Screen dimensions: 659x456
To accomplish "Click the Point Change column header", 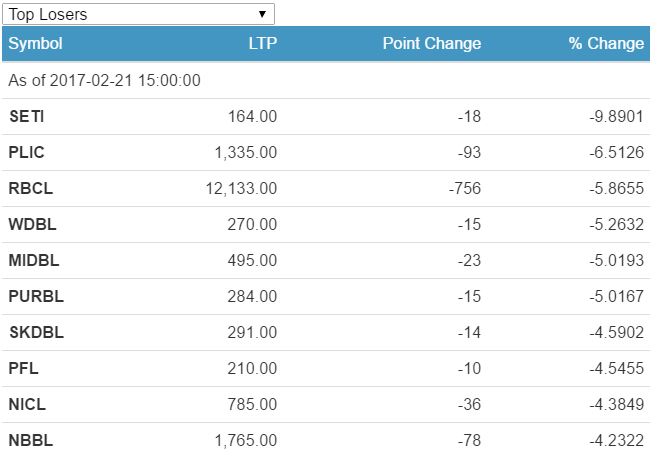I will click(x=431, y=44).
